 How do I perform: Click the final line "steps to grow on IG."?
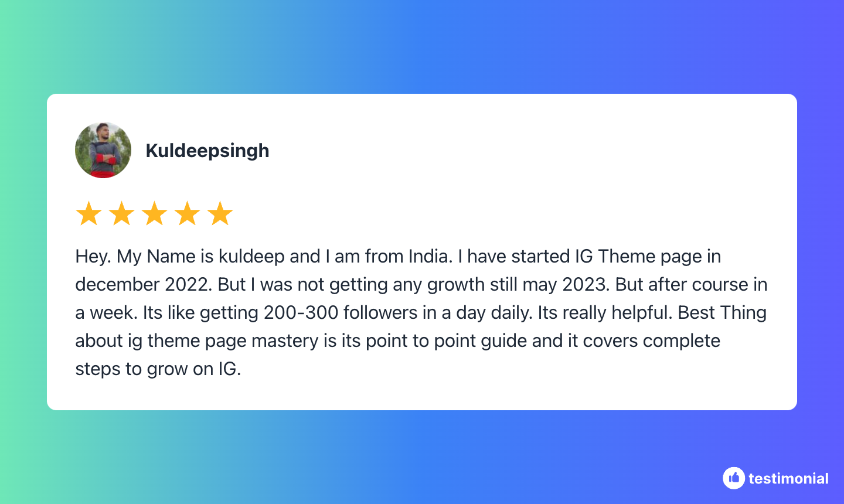pos(158,369)
